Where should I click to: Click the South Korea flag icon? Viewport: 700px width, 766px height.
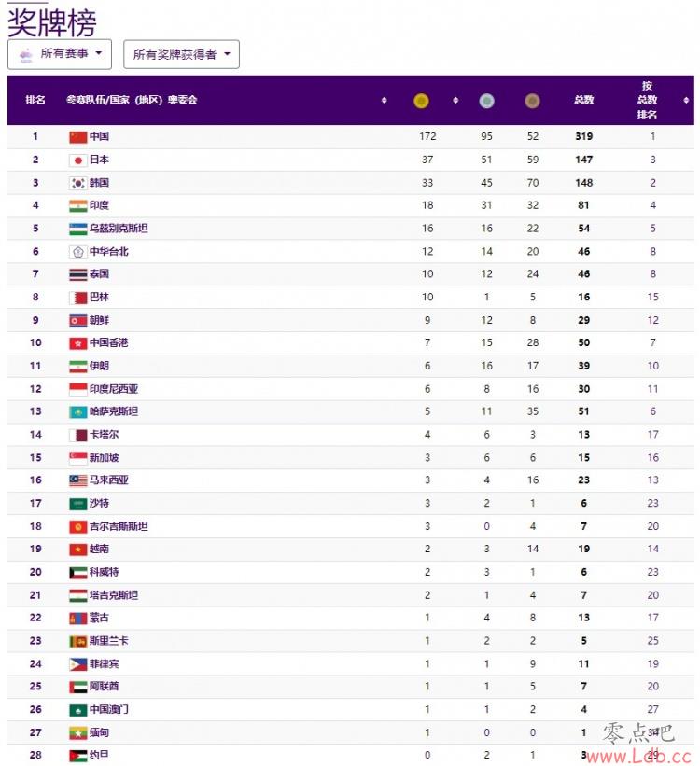click(78, 183)
